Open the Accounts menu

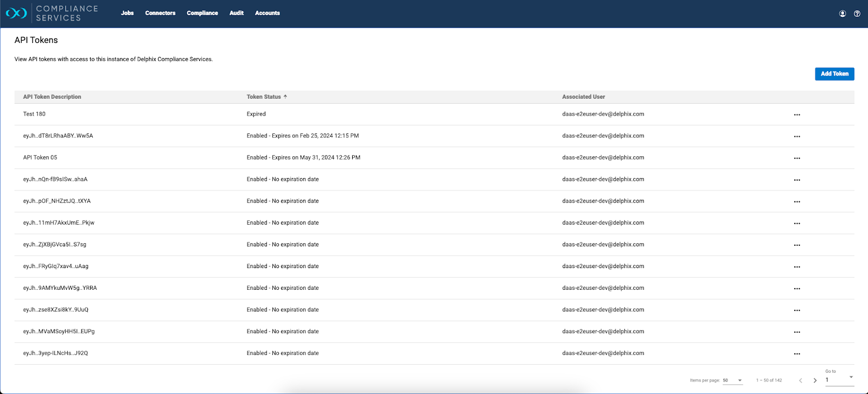tap(267, 13)
